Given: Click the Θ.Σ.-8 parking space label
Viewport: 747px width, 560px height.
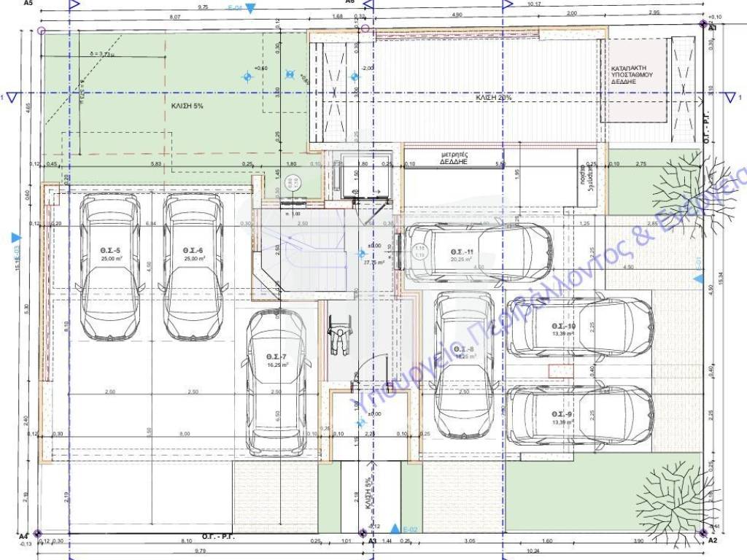Looking at the screenshot, I should point(463,350).
